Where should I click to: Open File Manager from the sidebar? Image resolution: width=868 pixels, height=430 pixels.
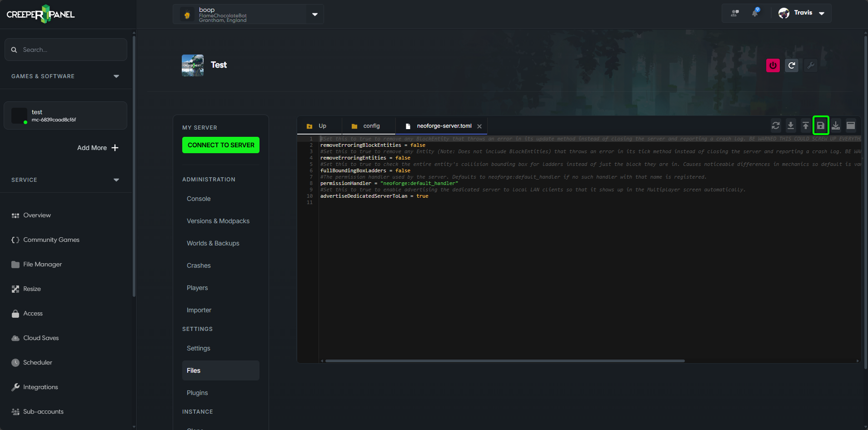click(42, 264)
